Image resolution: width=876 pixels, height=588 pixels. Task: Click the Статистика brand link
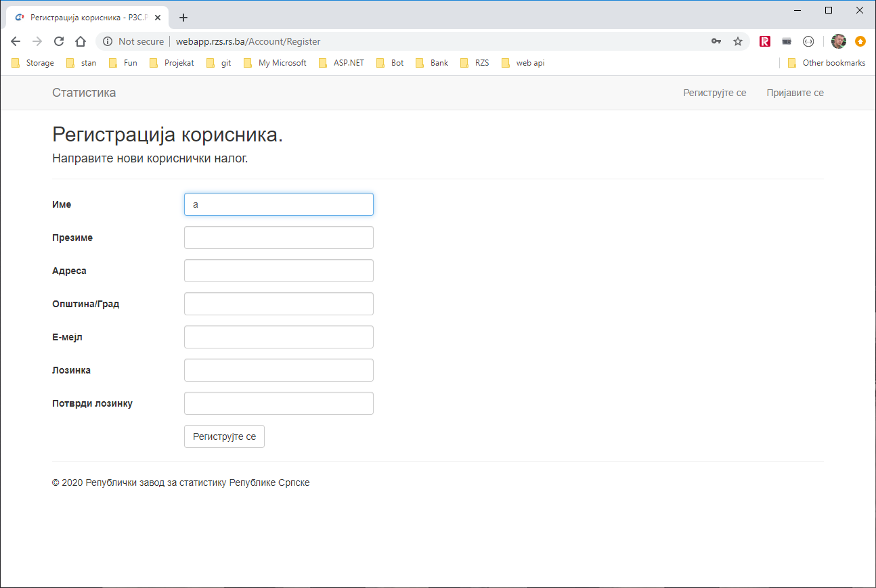click(84, 93)
